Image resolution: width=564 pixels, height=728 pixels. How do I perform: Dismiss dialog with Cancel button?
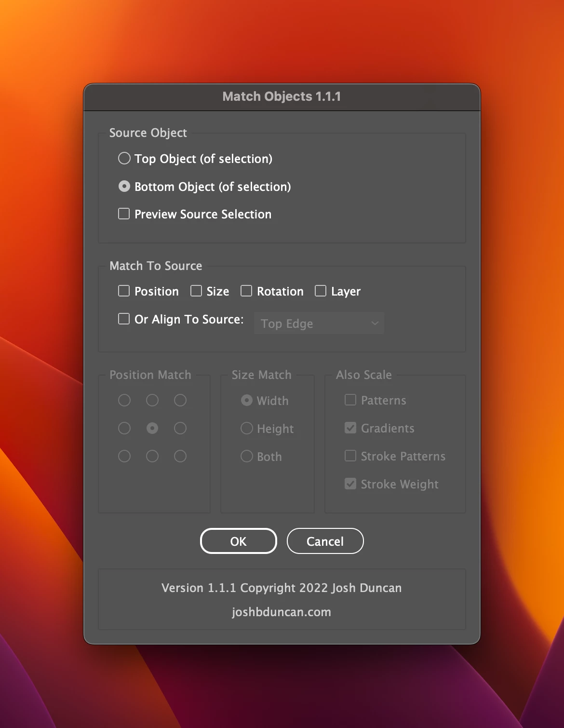325,541
